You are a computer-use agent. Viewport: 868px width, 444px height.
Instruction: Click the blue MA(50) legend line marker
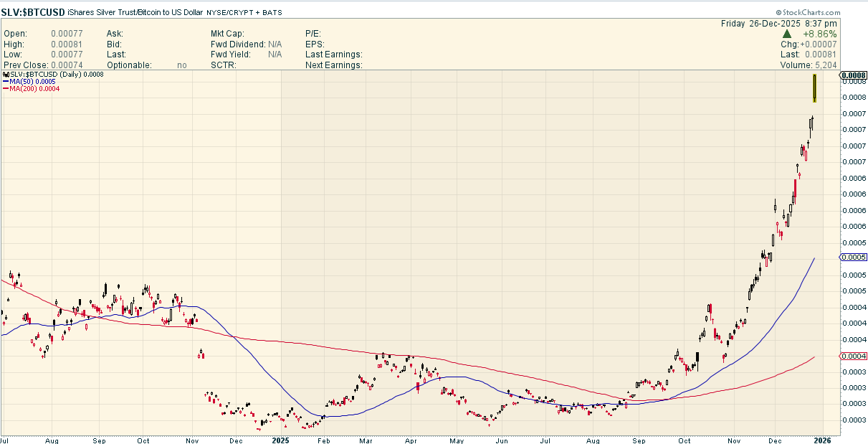point(5,82)
